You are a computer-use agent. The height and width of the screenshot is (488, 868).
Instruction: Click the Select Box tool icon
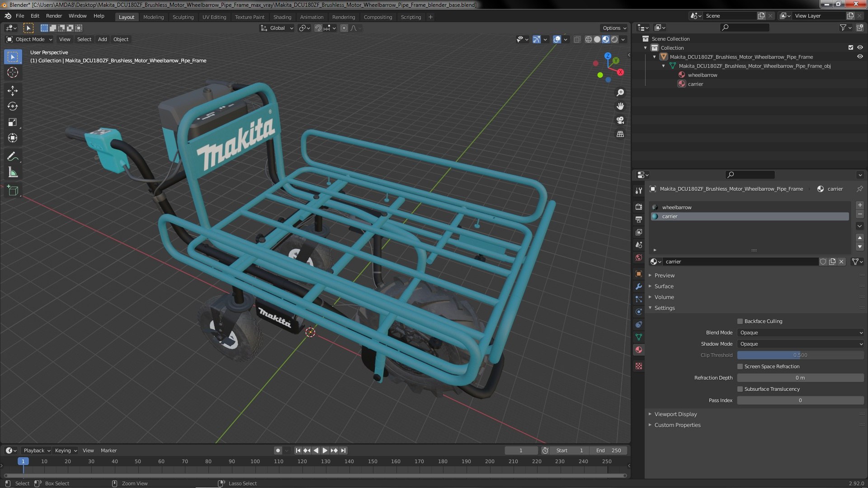(13, 56)
